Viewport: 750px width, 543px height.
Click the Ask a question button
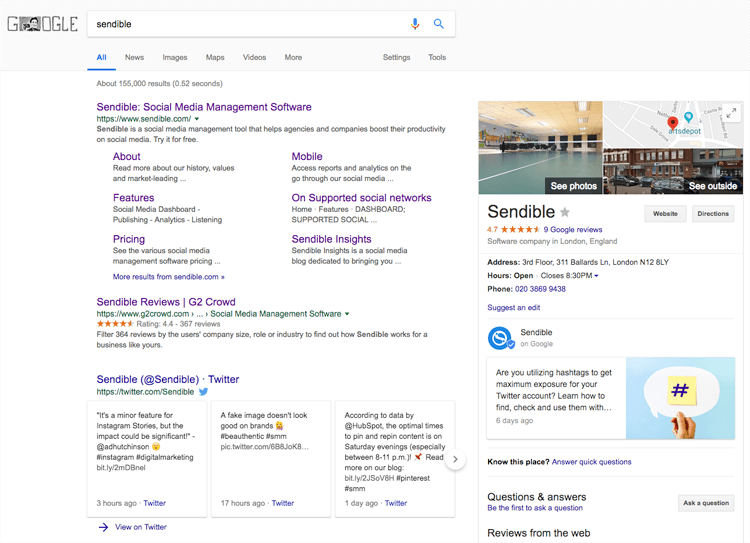706,503
